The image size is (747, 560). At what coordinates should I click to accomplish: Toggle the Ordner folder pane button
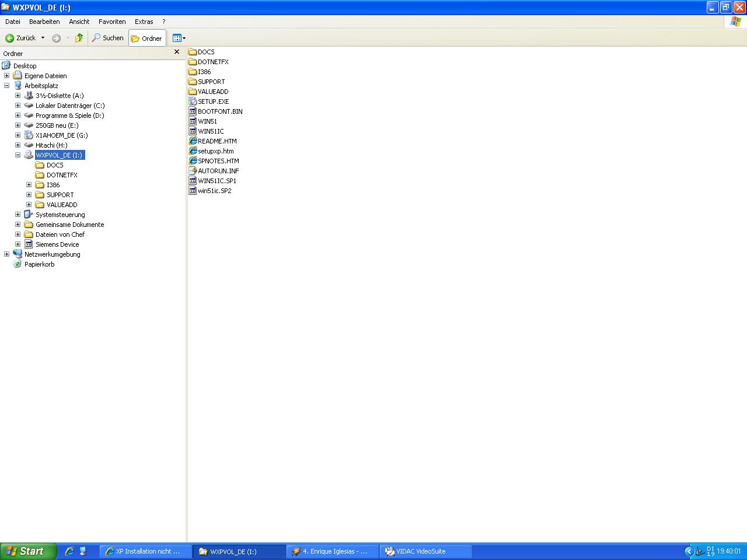click(146, 38)
